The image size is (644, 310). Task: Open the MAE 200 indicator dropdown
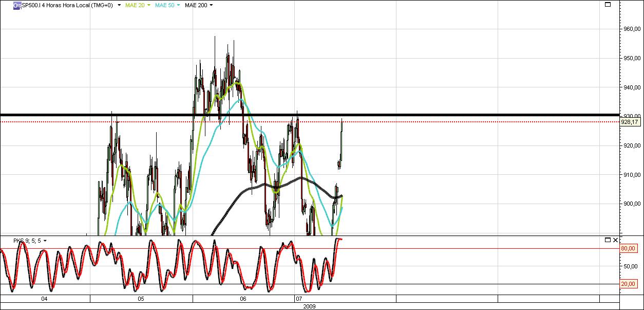point(211,5)
